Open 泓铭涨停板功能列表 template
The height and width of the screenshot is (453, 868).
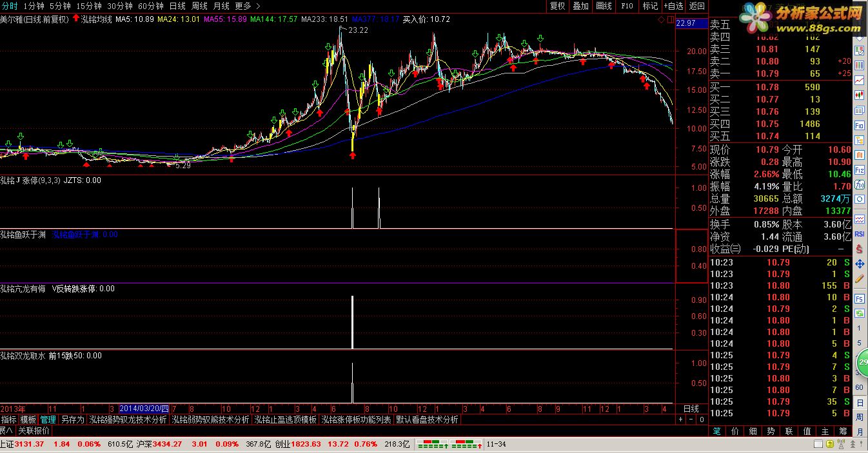tap(357, 419)
